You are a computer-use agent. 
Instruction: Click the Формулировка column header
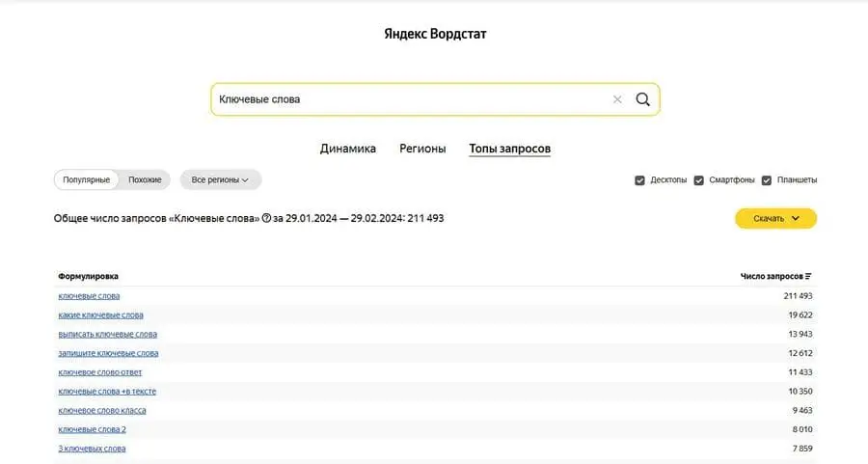(88, 276)
